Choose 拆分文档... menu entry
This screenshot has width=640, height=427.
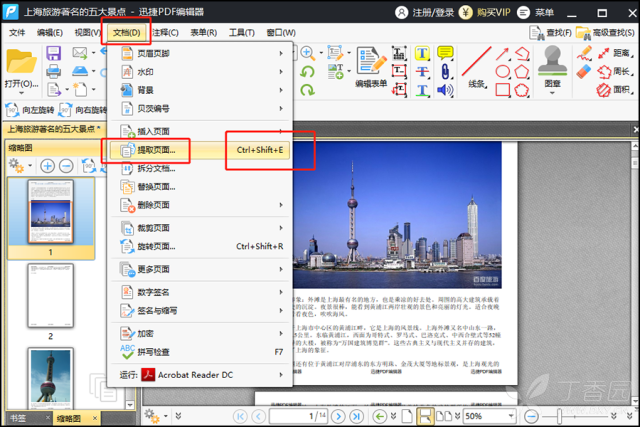[x=200, y=168]
